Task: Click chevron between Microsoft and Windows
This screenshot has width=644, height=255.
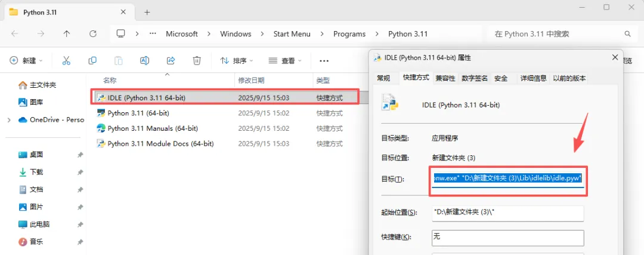Action: (209, 33)
